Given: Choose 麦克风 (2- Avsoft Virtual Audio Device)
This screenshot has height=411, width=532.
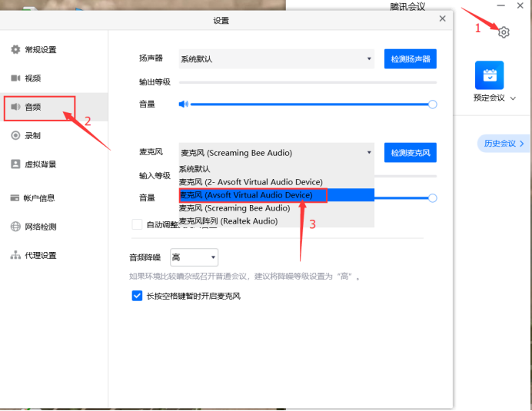Looking at the screenshot, I should click(277, 182).
